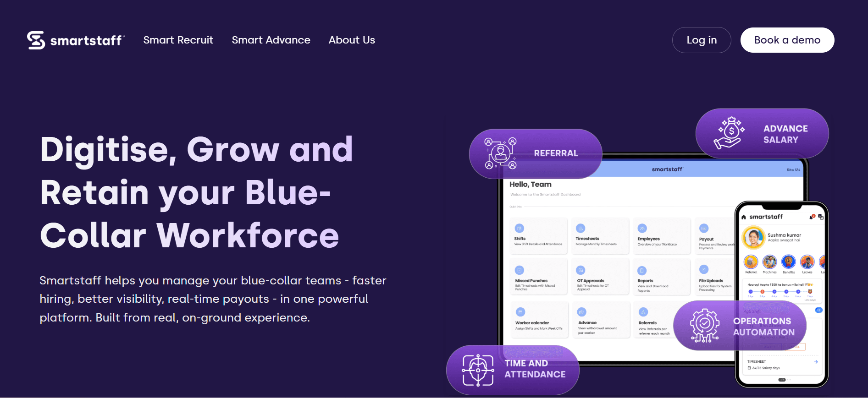Click the notification bell on phone mockup
868x398 pixels.
pos(812,217)
